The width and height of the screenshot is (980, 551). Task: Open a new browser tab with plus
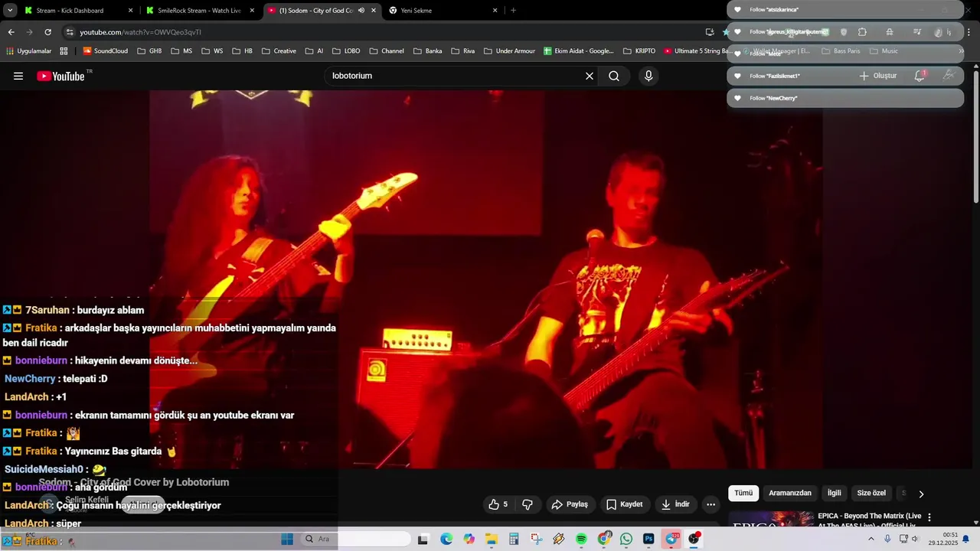tap(513, 11)
